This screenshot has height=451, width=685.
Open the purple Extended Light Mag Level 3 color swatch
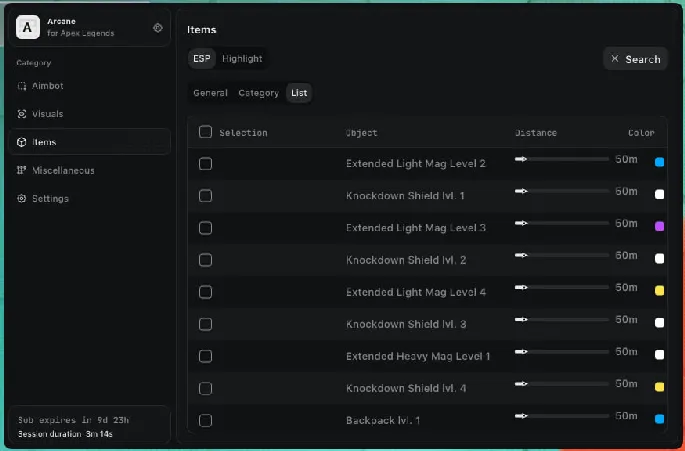tap(659, 226)
